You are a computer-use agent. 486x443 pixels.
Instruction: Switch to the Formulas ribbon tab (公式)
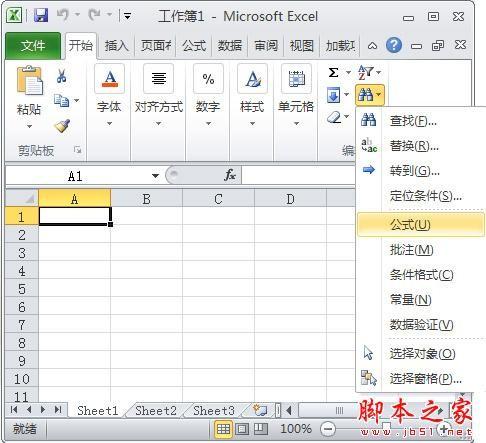click(194, 46)
